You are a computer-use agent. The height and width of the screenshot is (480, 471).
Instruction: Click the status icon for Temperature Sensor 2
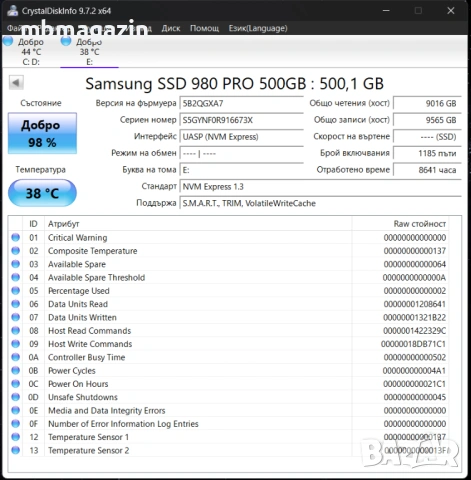click(15, 450)
